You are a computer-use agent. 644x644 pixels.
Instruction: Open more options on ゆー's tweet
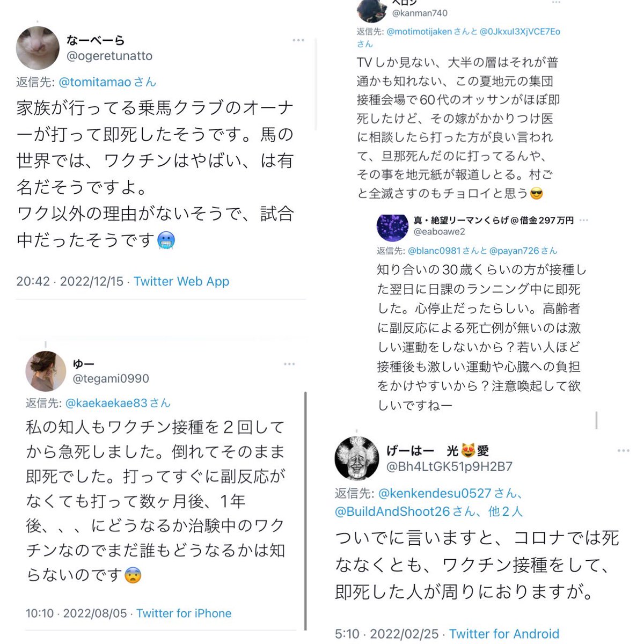tap(289, 364)
